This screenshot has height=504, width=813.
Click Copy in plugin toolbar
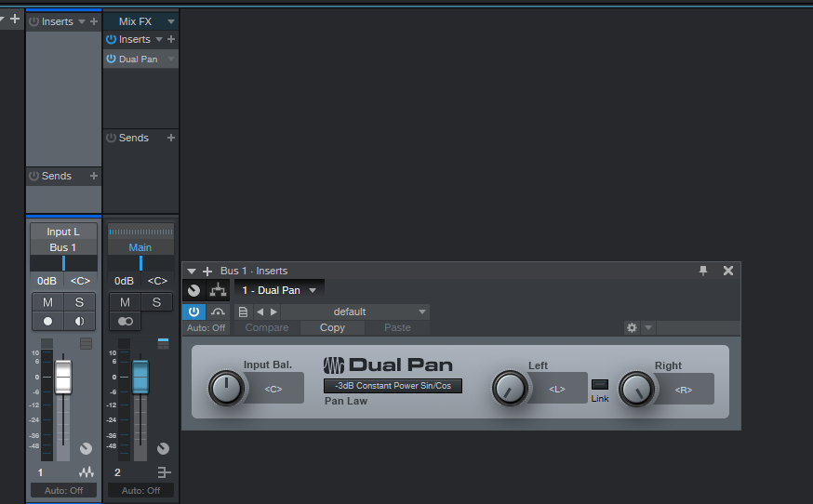click(332, 327)
